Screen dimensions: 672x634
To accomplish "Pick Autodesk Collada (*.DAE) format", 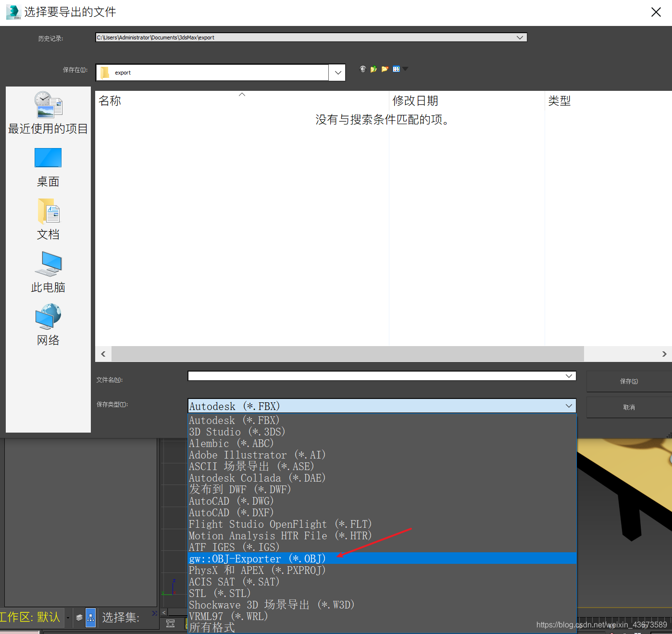I will pyautogui.click(x=382, y=478).
